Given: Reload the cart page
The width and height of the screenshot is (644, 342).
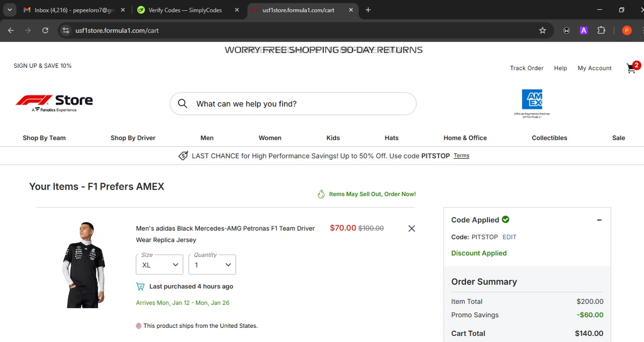Looking at the screenshot, I should coord(45,30).
